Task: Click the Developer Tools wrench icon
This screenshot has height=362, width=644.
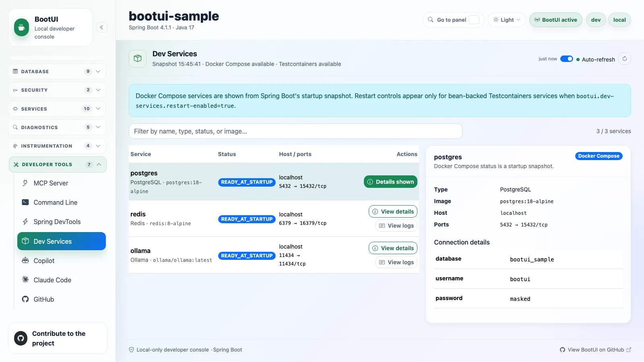Action: (x=16, y=165)
